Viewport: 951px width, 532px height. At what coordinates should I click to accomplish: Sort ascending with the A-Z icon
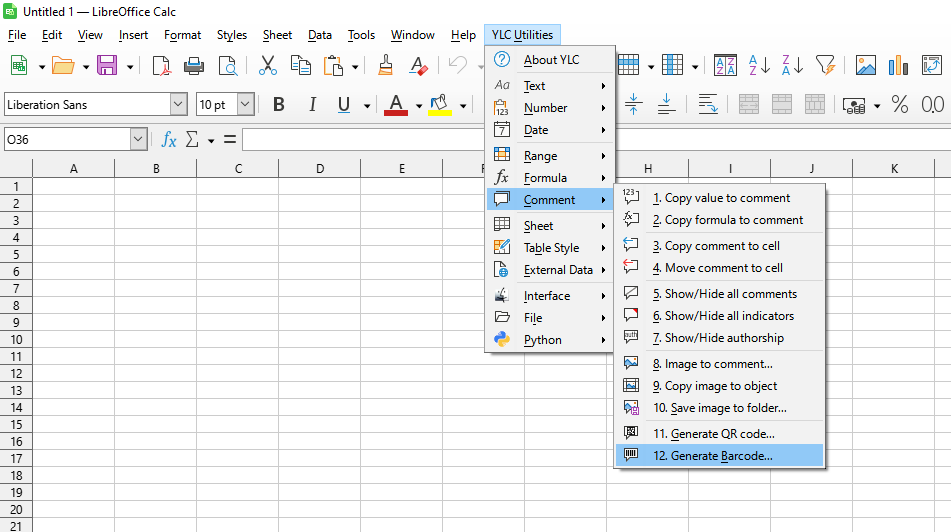[759, 66]
